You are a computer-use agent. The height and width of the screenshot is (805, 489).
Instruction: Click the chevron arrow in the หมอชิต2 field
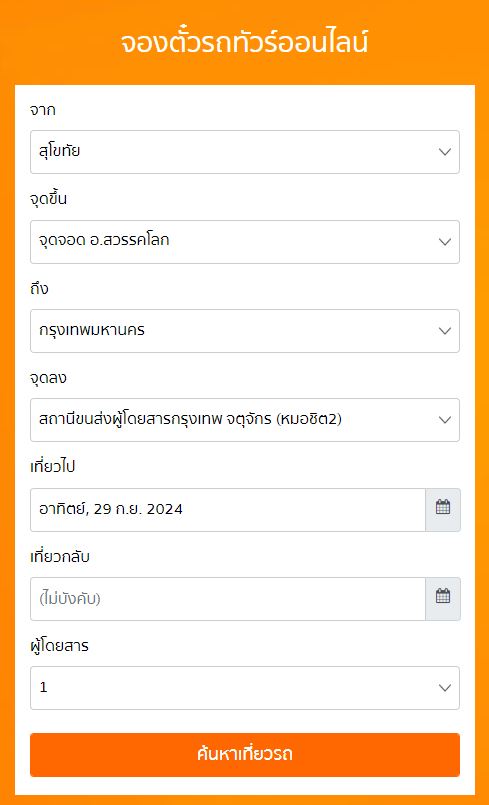(x=445, y=420)
